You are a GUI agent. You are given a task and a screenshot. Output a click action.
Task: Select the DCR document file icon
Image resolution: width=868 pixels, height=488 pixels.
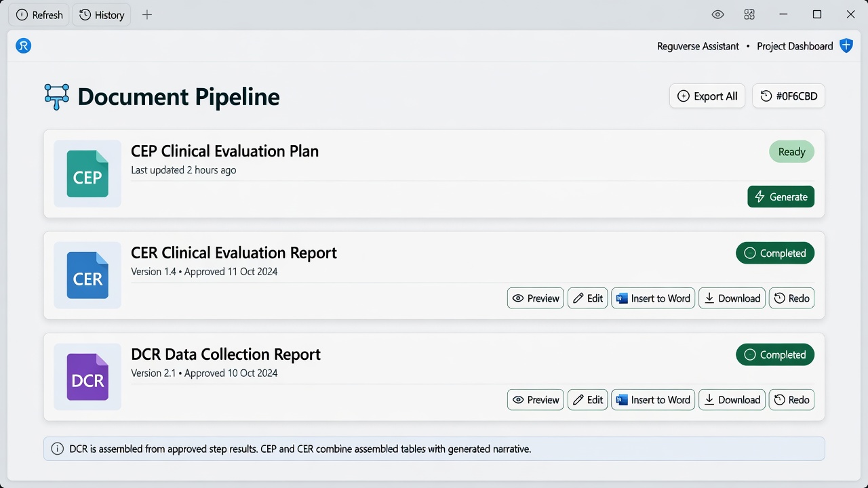coord(87,377)
